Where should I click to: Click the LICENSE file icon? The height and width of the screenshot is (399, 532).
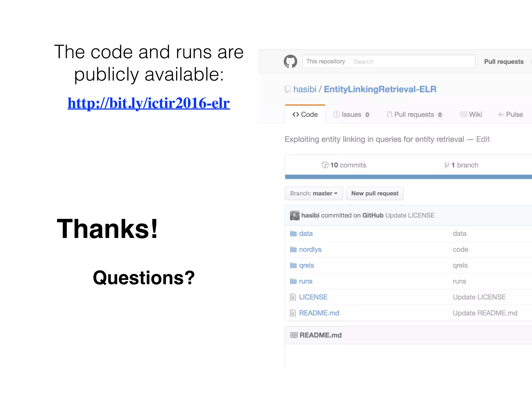(293, 297)
